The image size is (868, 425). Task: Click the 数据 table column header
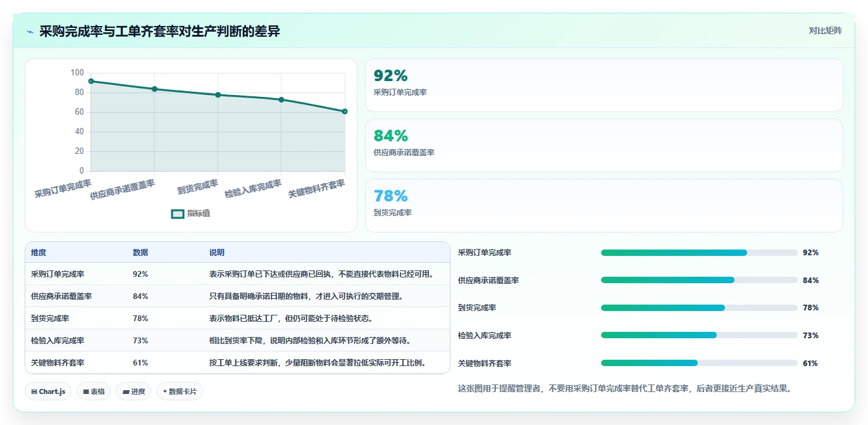(140, 252)
